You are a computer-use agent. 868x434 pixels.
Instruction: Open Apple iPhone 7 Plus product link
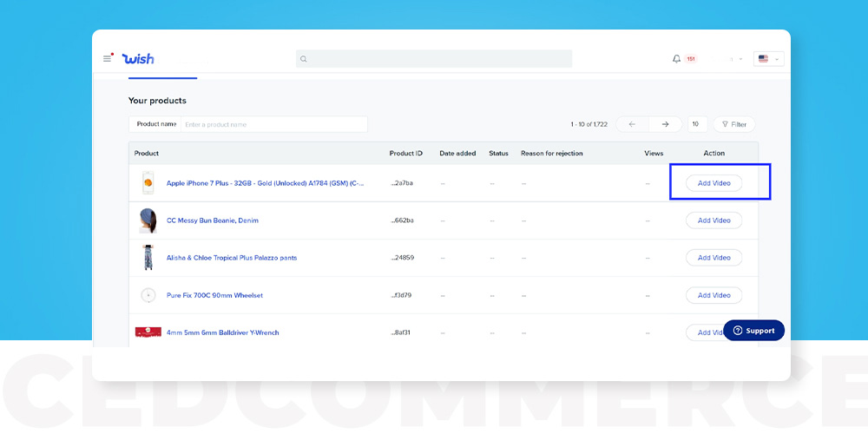(x=265, y=182)
